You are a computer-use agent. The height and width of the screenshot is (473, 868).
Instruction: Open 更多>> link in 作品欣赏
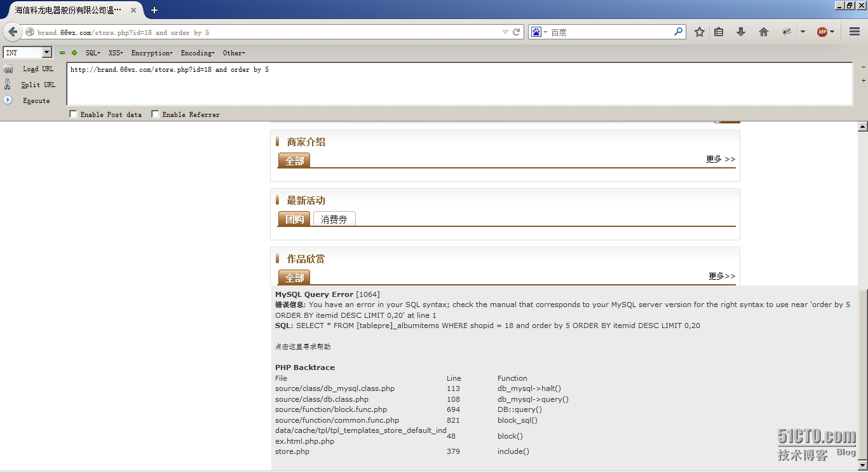coord(722,276)
